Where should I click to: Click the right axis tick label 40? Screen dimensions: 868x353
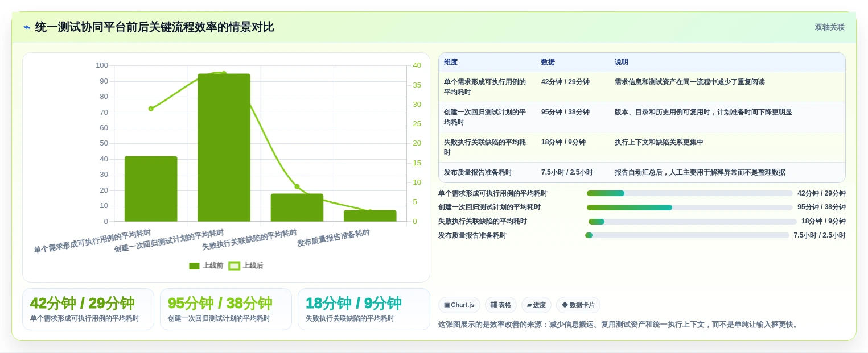417,65
